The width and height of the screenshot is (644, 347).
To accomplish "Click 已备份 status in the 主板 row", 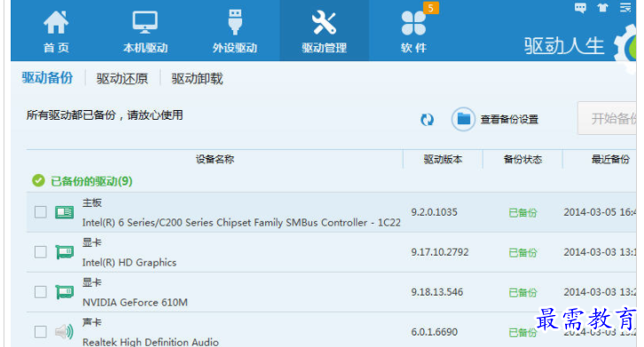I will click(x=522, y=213).
